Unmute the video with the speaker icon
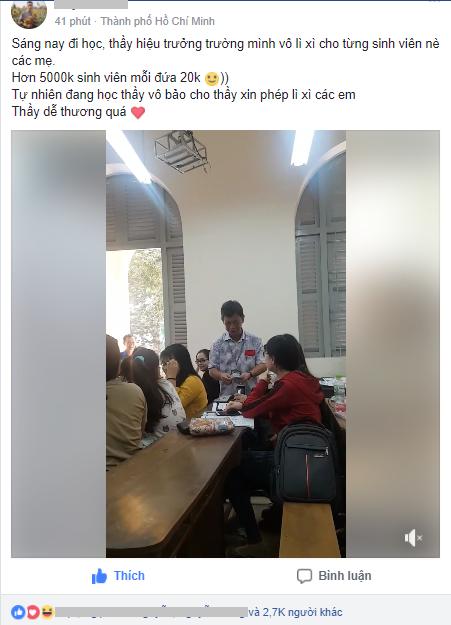The width and height of the screenshot is (451, 625). (x=413, y=538)
